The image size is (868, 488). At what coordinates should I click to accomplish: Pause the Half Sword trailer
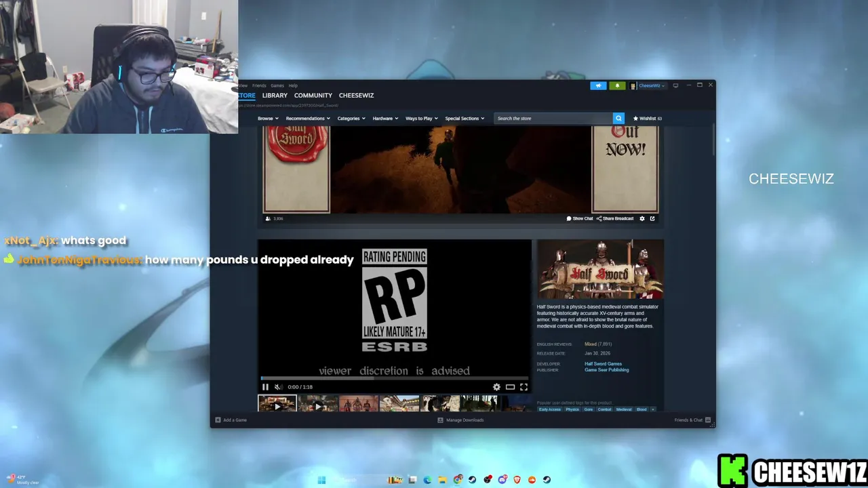click(x=265, y=387)
